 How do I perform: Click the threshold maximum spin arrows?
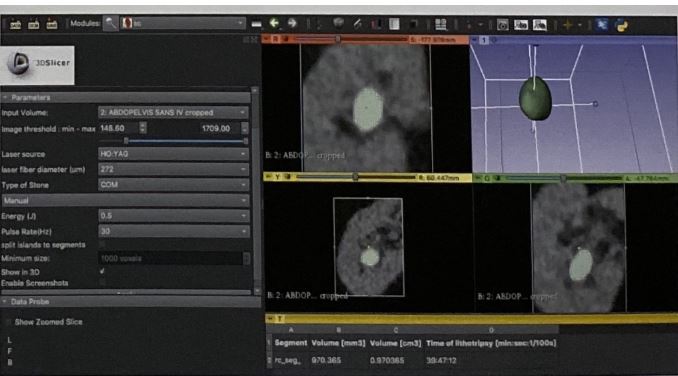pyautogui.click(x=245, y=128)
